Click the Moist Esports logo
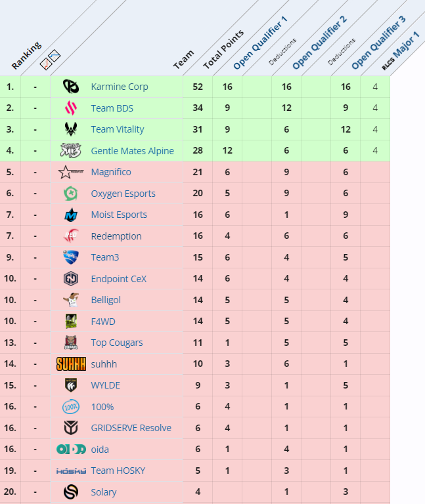This screenshot has height=504, width=425. click(71, 215)
